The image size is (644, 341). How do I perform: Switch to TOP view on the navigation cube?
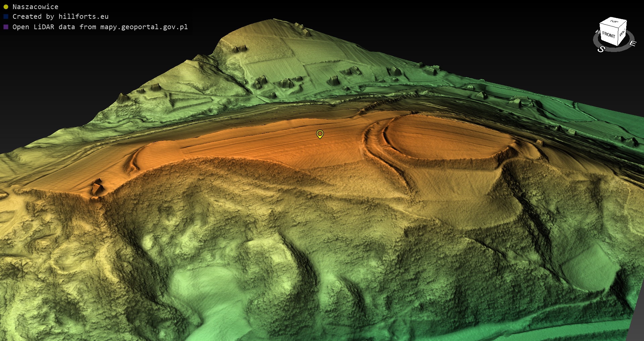tap(614, 21)
